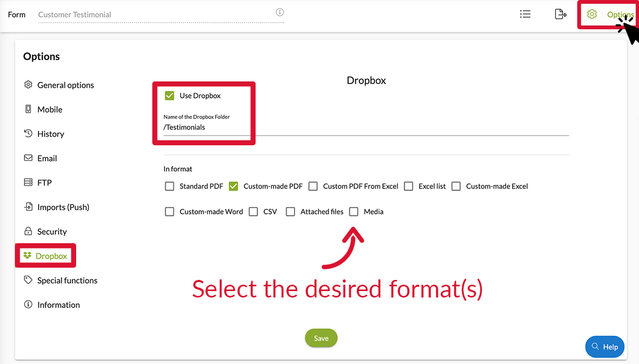Click the list view icon in header
The height and width of the screenshot is (364, 639).
pos(525,14)
